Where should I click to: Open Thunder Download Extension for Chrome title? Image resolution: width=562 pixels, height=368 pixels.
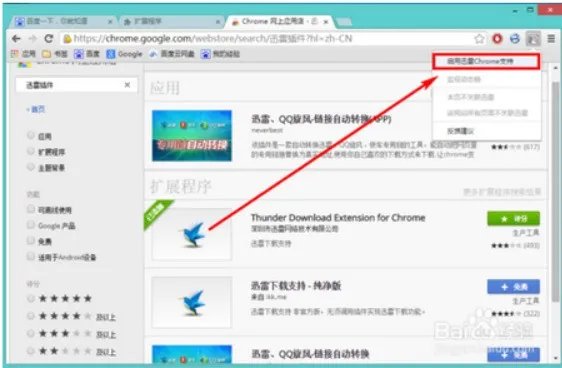coord(338,218)
